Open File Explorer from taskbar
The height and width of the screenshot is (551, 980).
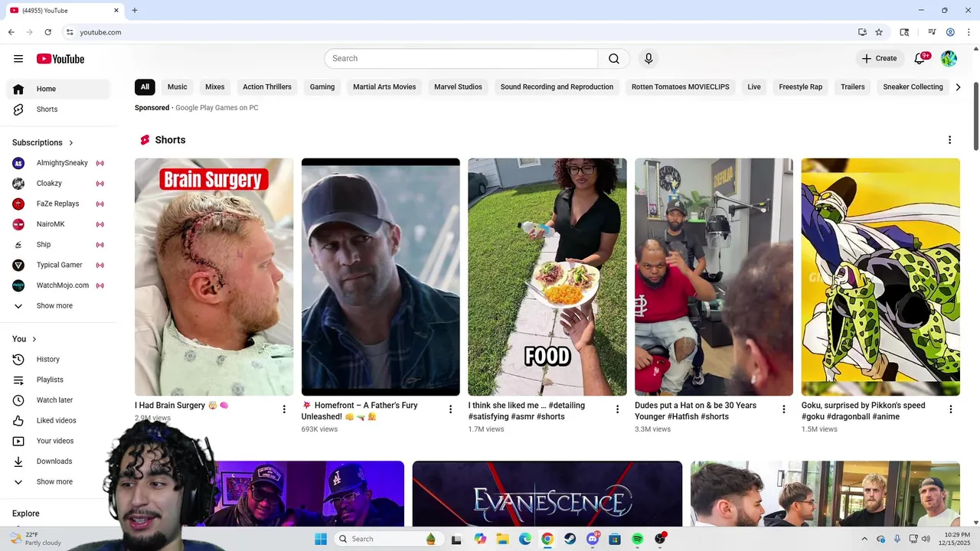[x=502, y=539]
